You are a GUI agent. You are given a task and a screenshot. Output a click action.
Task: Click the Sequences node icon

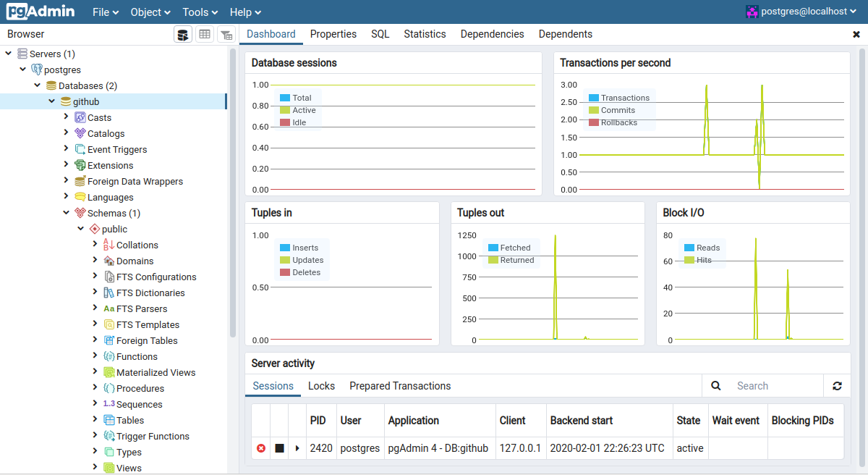point(109,404)
